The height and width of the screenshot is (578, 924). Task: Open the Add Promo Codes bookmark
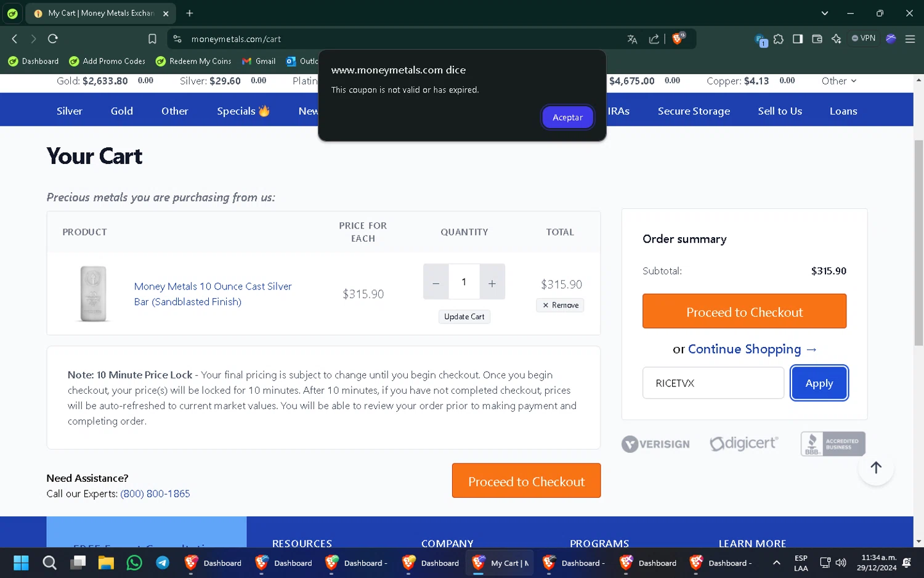click(107, 61)
